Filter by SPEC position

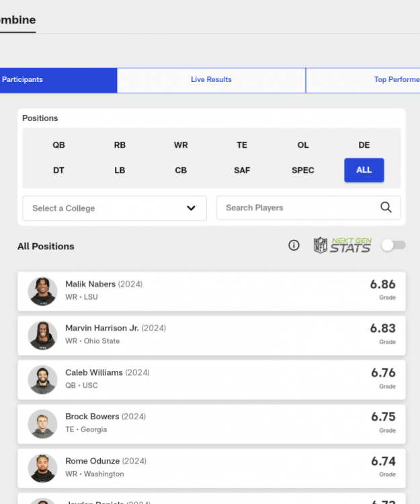pyautogui.click(x=303, y=171)
